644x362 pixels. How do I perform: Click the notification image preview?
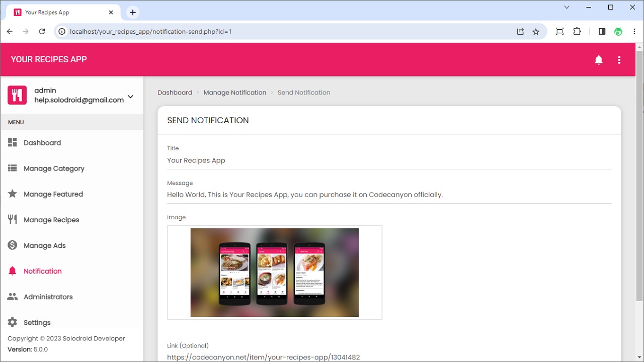pyautogui.click(x=275, y=273)
